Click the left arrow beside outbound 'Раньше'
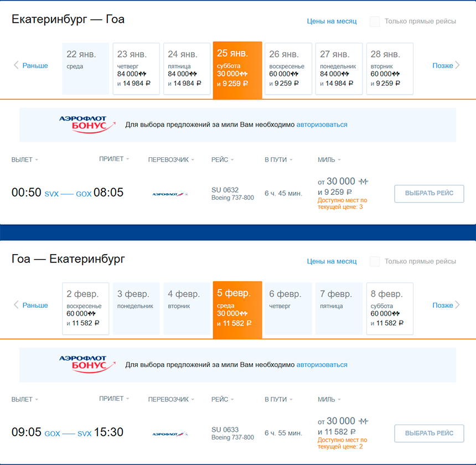 16,65
